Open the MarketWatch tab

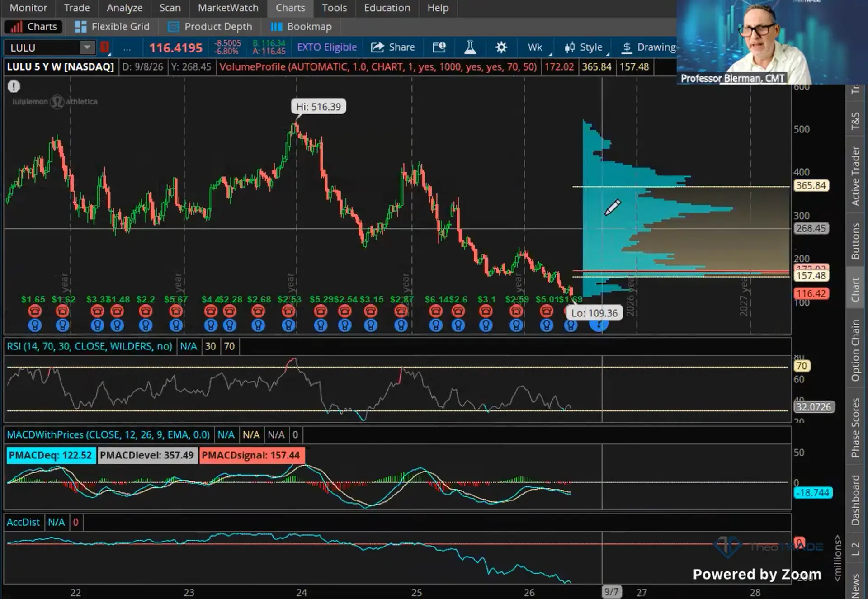click(x=228, y=8)
